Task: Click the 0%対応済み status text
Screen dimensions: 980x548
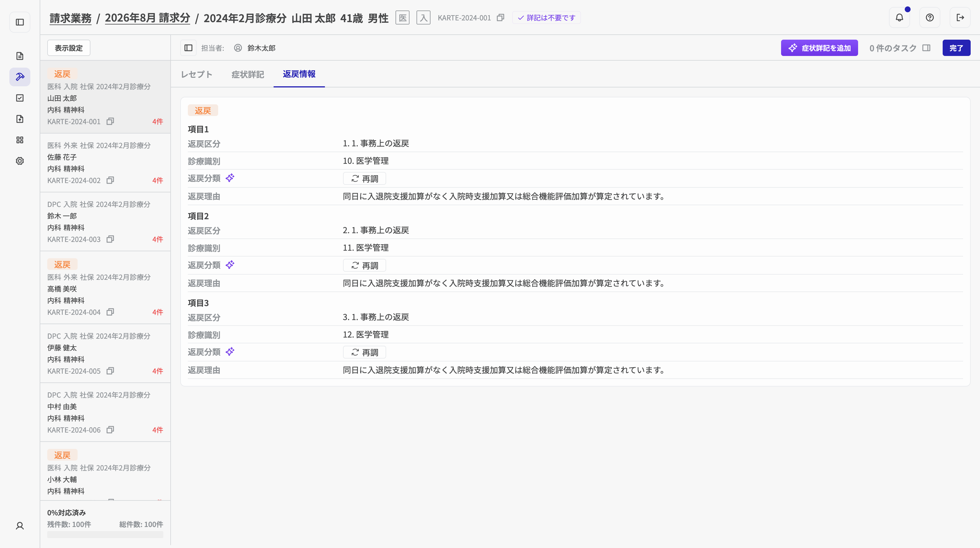Action: 66,513
